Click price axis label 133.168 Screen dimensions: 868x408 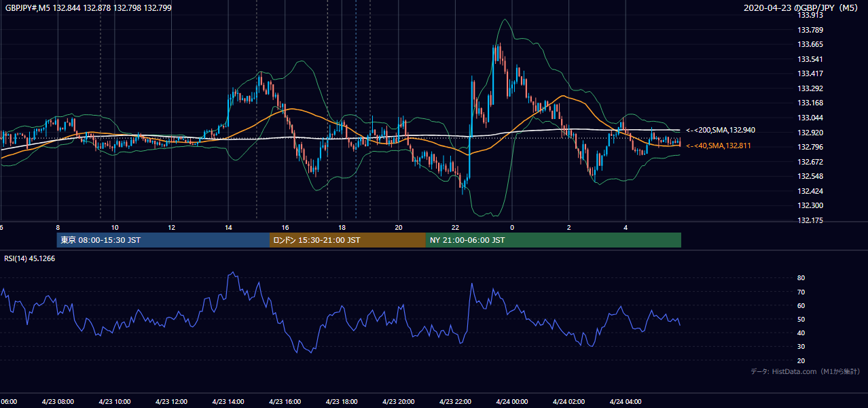pos(810,103)
